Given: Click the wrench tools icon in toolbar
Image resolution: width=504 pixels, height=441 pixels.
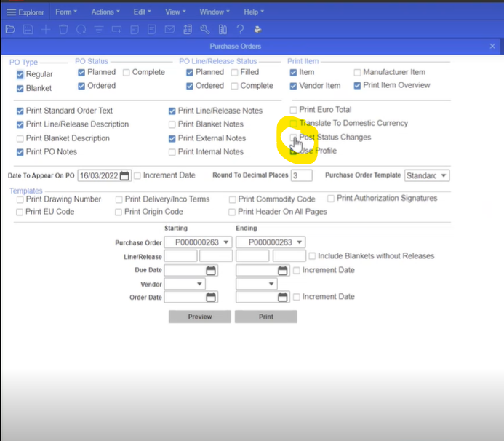Looking at the screenshot, I should (x=205, y=30).
